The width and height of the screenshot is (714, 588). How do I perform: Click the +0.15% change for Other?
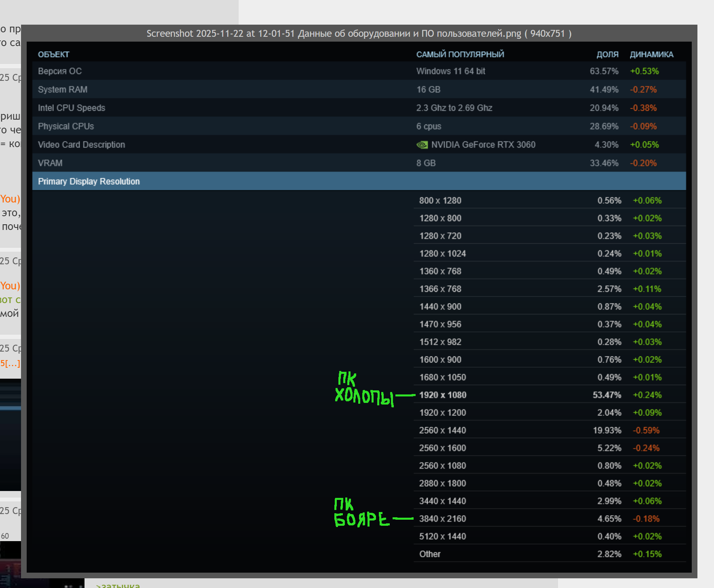click(x=647, y=554)
